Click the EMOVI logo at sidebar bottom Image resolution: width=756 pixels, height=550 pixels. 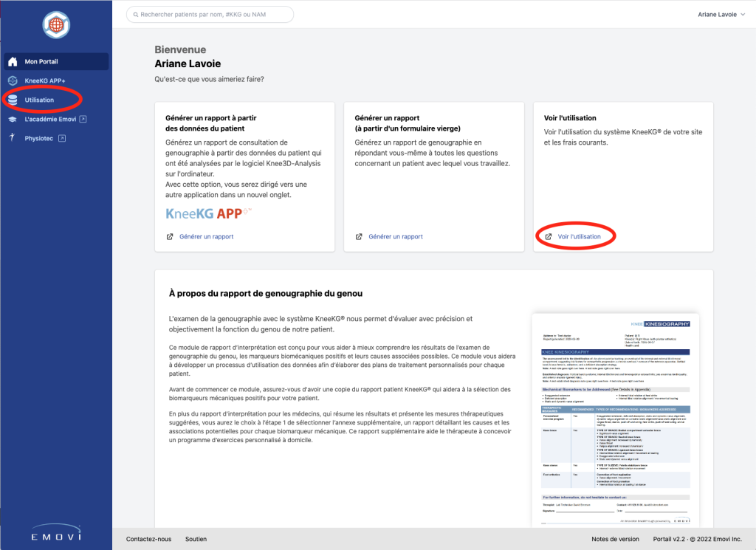[56, 532]
